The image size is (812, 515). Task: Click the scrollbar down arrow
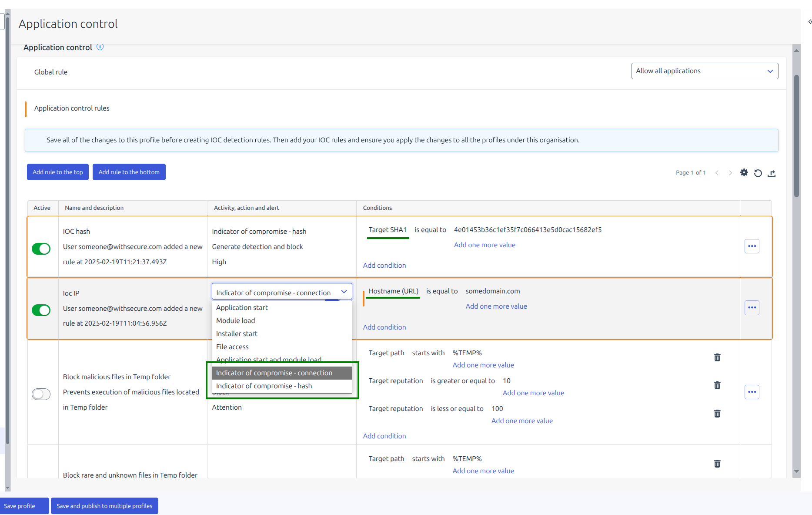(796, 471)
